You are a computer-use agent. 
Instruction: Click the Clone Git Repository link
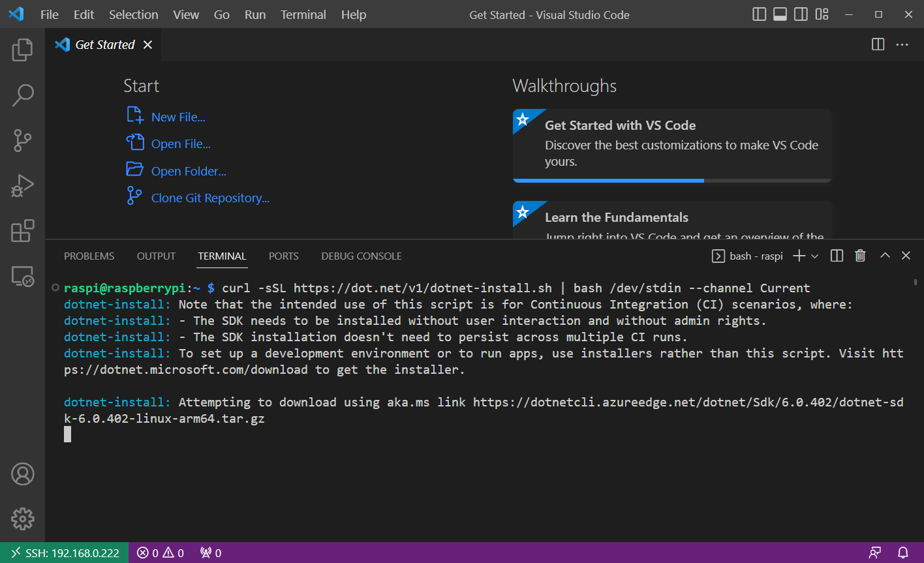tap(210, 198)
